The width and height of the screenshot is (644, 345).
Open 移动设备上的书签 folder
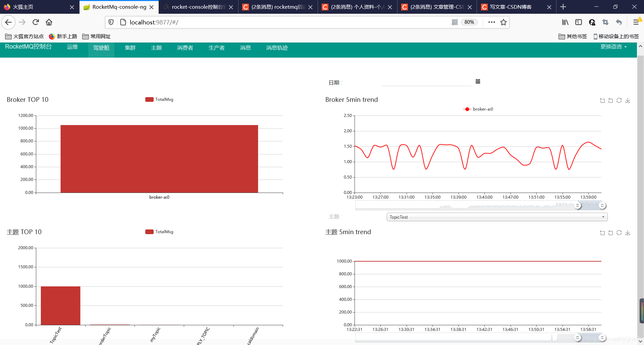(x=616, y=36)
